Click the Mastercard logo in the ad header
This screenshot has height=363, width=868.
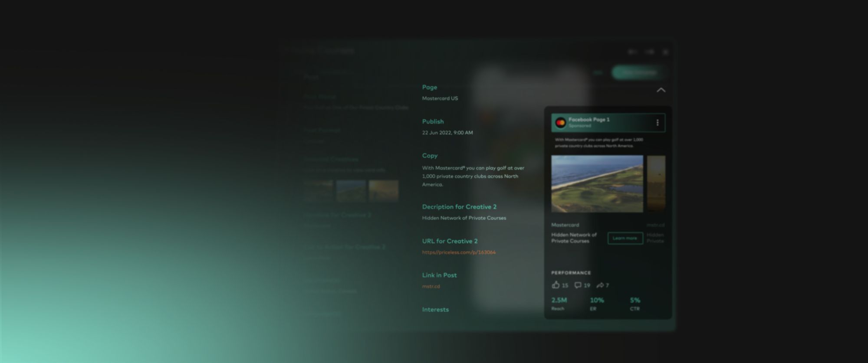coord(560,123)
